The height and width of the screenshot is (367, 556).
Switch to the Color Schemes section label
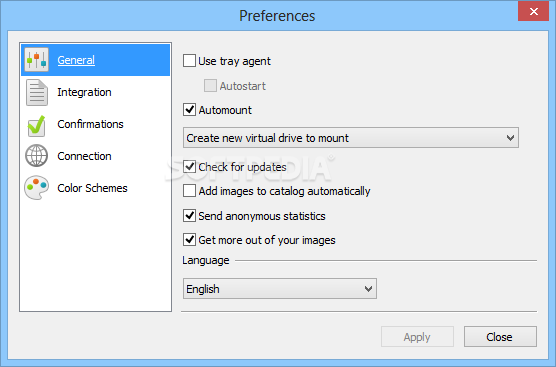pyautogui.click(x=92, y=188)
